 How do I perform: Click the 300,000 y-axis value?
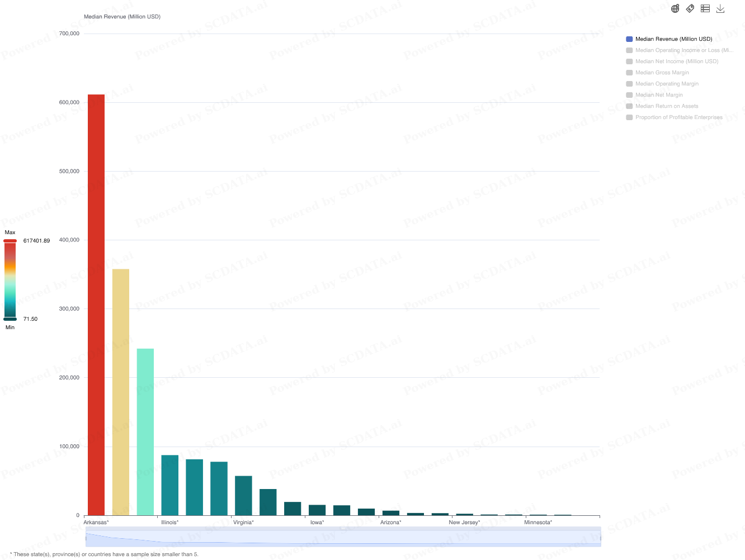click(69, 309)
